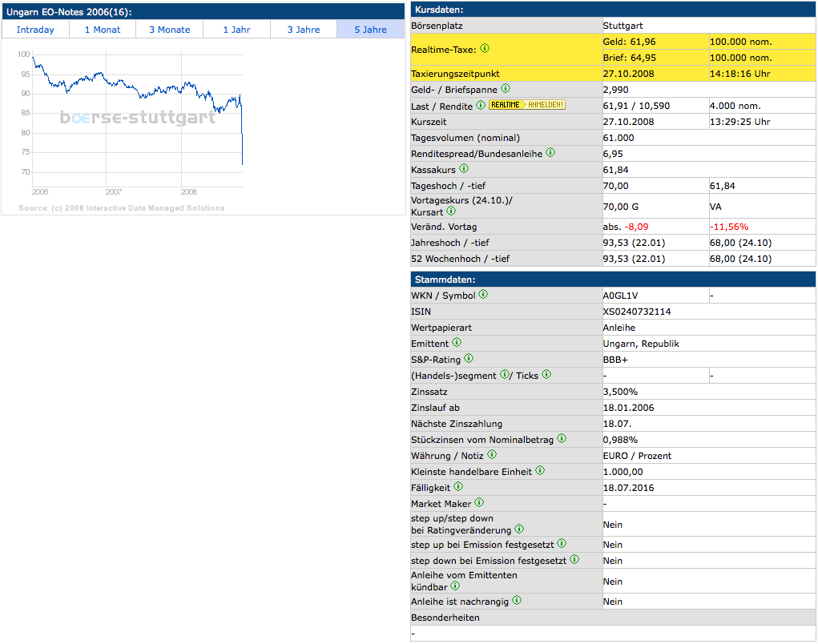Screen dimensions: 818x644
Task: Open info icon beside (Handels-)segment
Action: pos(505,374)
